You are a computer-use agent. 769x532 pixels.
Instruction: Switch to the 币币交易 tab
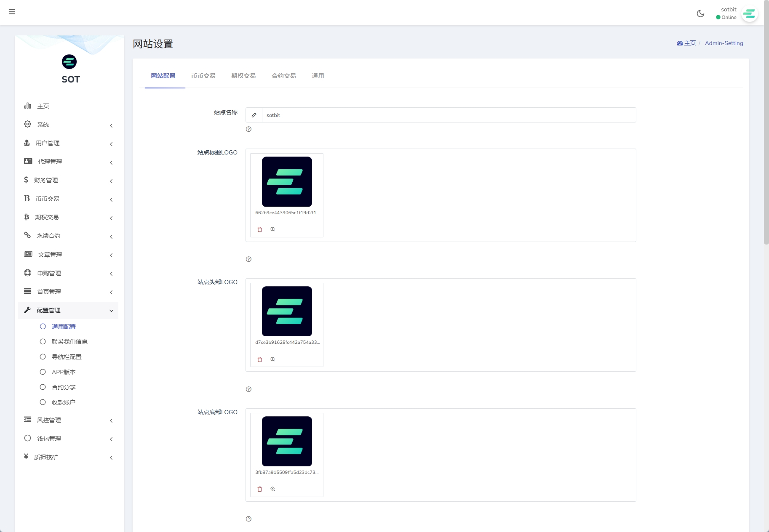(x=203, y=76)
